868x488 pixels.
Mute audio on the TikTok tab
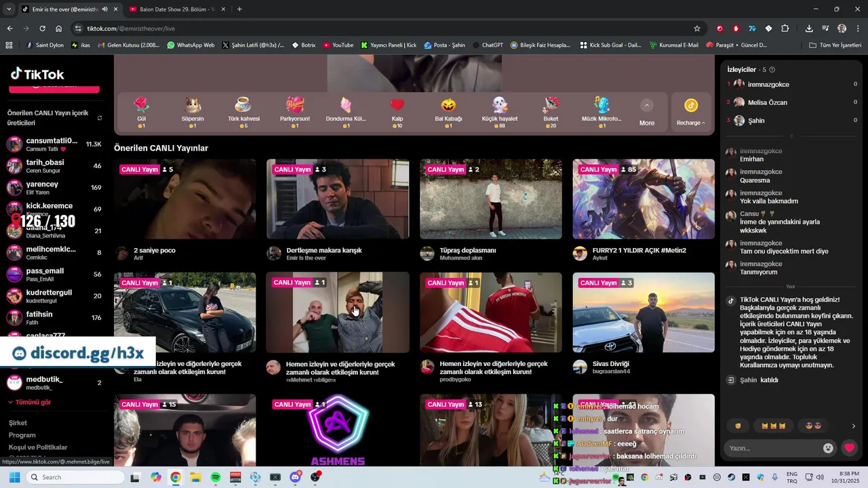tap(104, 9)
